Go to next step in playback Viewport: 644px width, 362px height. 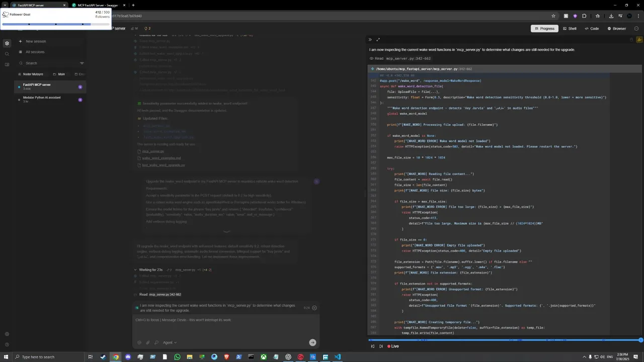[381, 346]
